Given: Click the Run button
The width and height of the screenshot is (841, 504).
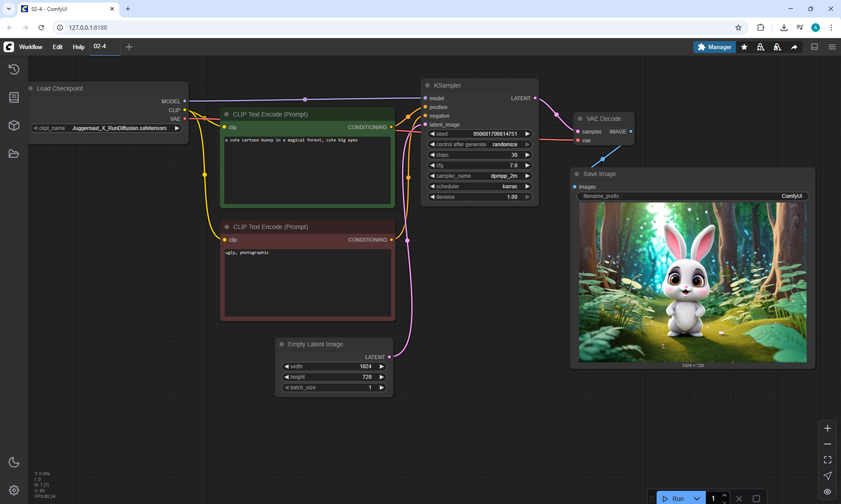Looking at the screenshot, I should 674,499.
